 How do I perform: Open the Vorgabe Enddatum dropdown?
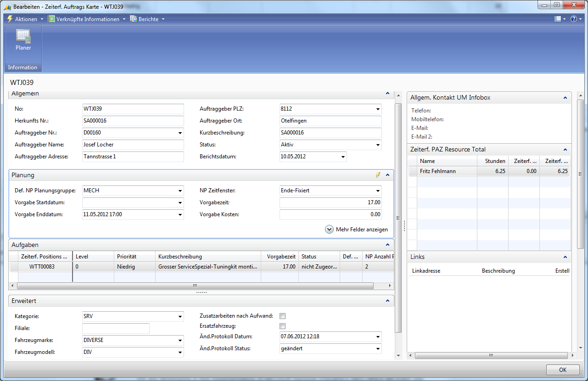[x=179, y=214]
